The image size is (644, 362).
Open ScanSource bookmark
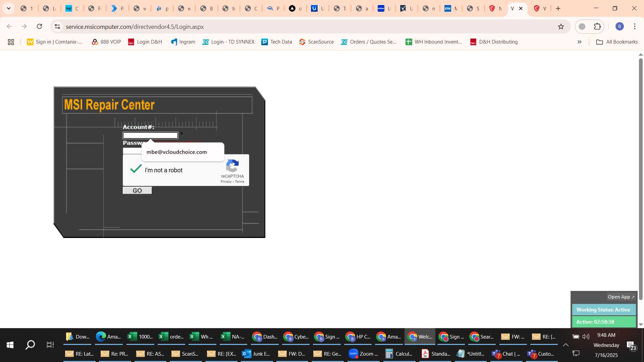[316, 42]
